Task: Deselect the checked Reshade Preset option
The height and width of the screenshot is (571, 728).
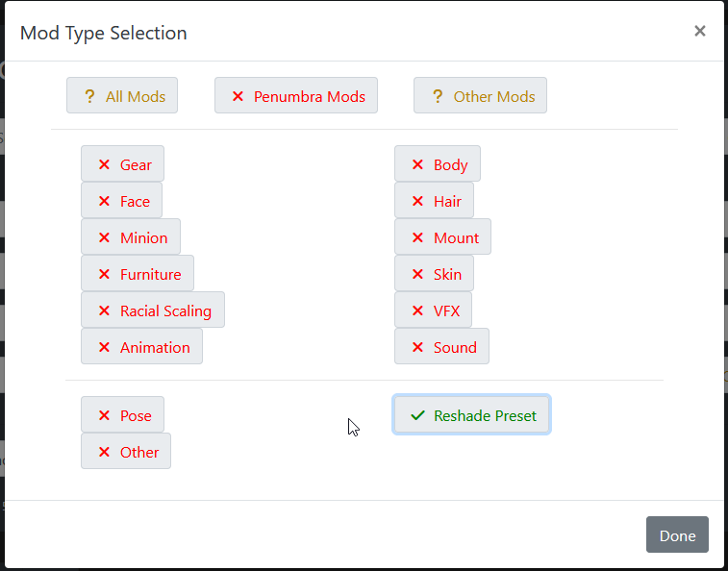Action: [472, 414]
